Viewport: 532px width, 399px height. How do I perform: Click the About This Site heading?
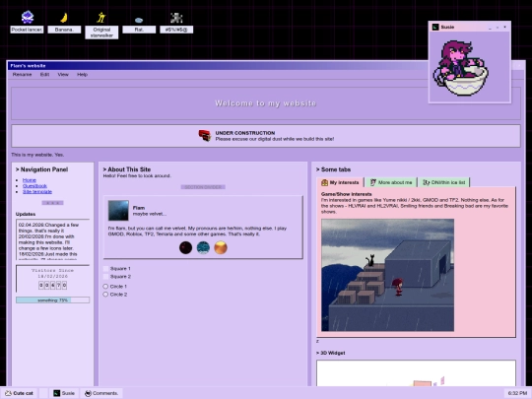coord(127,169)
